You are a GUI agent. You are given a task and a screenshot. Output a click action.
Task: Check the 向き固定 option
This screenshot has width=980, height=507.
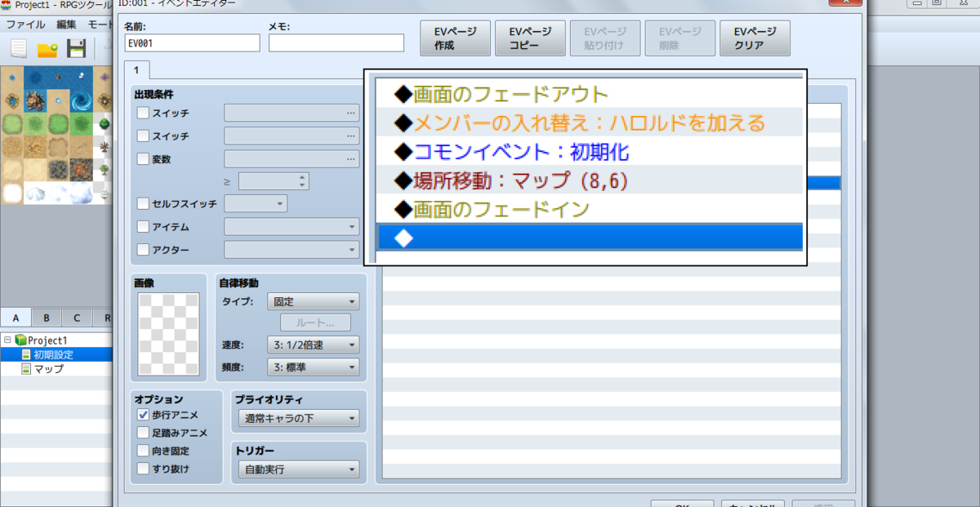coord(144,451)
